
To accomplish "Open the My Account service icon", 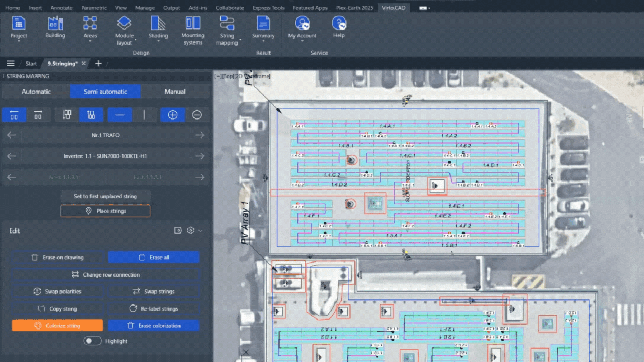I will point(302,28).
